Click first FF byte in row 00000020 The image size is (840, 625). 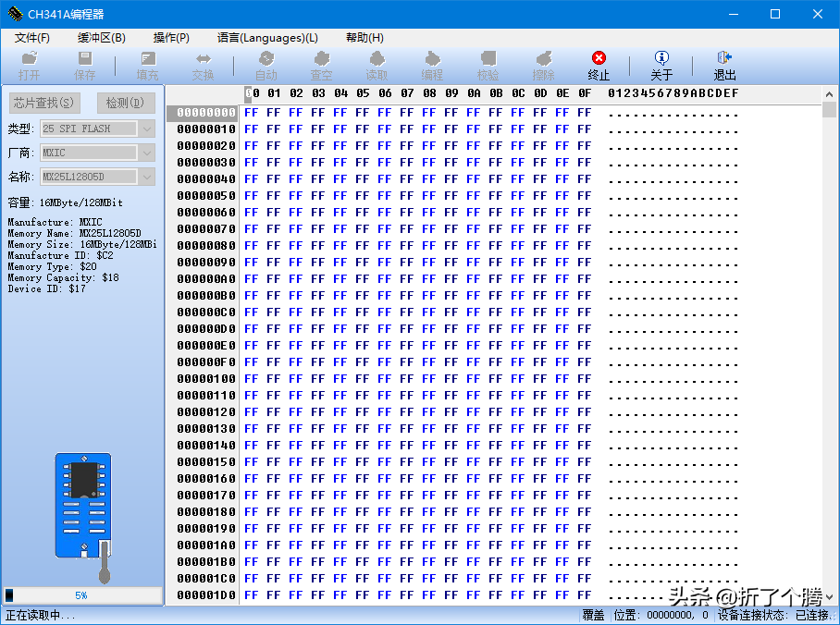252,146
